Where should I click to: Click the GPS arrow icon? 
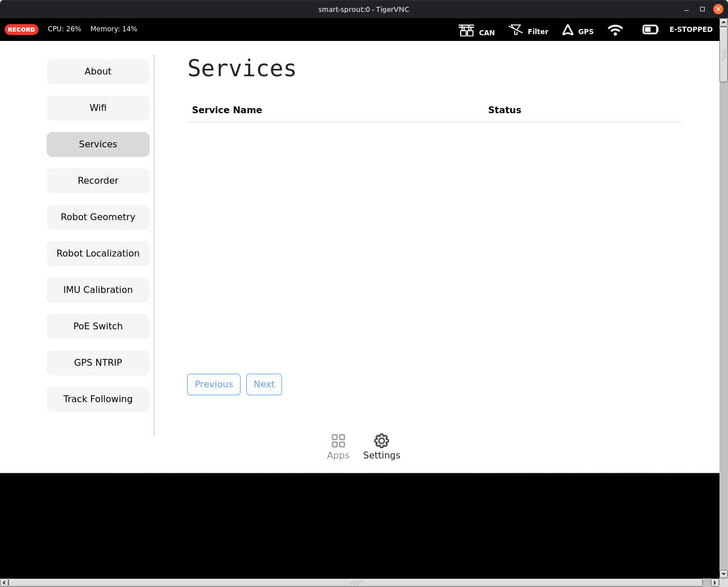568,30
